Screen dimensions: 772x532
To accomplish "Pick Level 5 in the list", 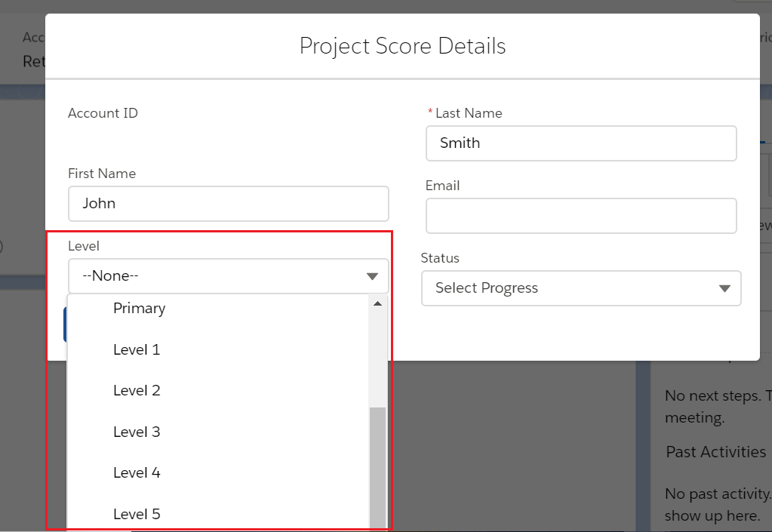I will [137, 514].
